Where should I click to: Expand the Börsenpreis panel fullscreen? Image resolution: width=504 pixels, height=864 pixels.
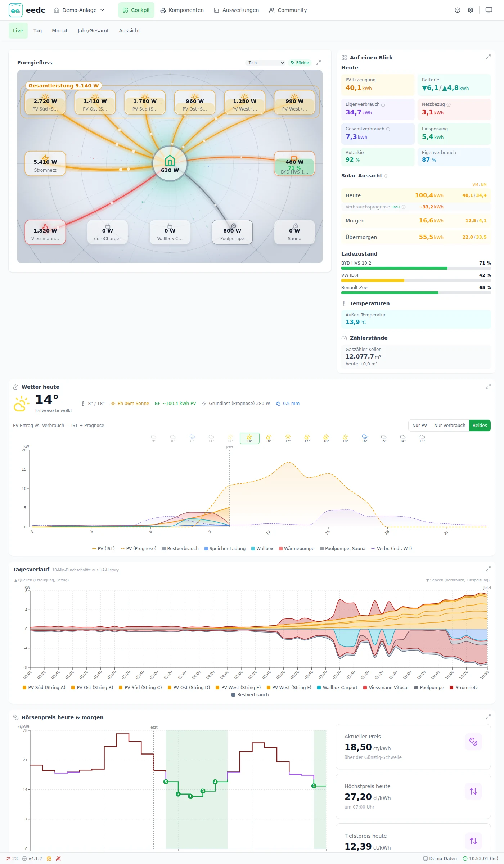(488, 717)
